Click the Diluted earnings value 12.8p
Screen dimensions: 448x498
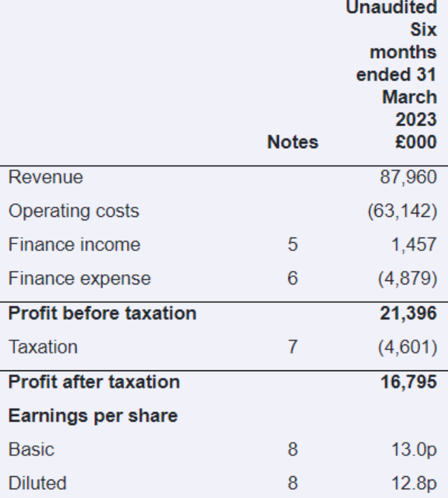click(x=414, y=484)
